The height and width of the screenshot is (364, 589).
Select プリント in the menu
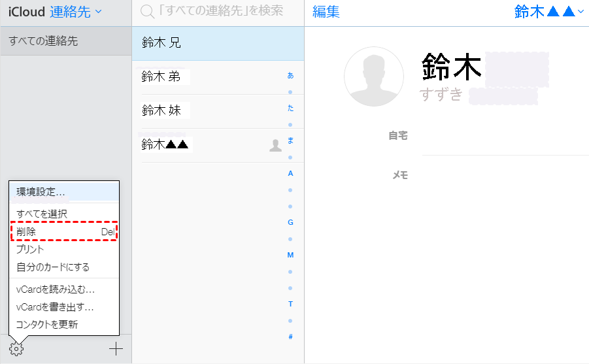(x=31, y=249)
